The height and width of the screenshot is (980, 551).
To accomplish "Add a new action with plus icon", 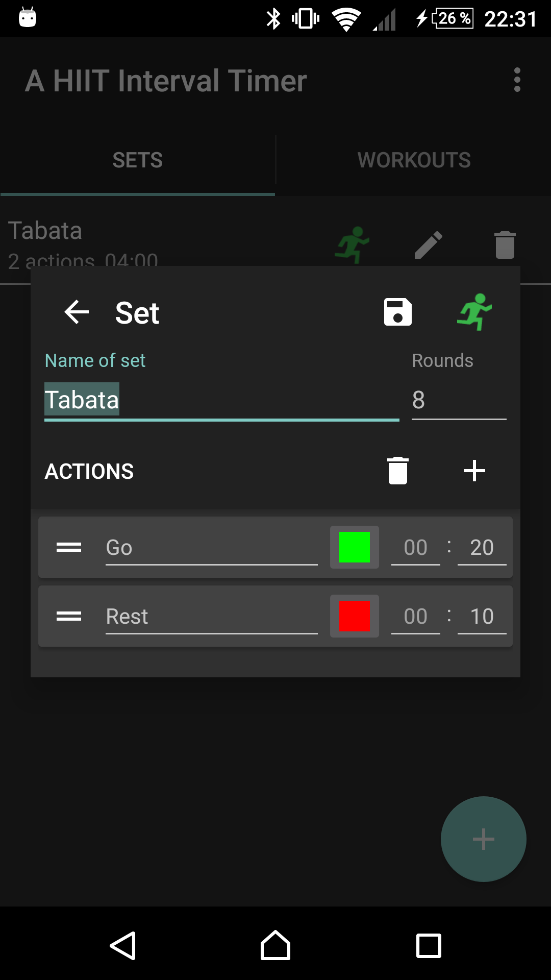I will pos(474,471).
